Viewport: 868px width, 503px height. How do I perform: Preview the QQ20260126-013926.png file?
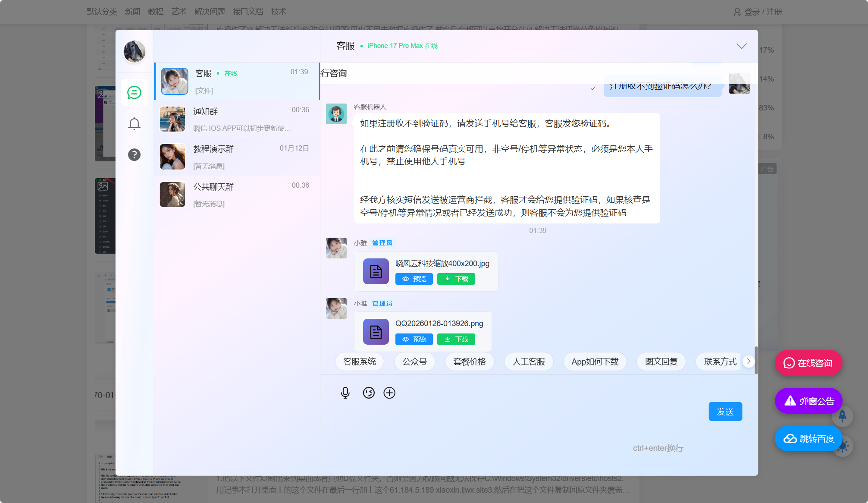[x=414, y=339]
